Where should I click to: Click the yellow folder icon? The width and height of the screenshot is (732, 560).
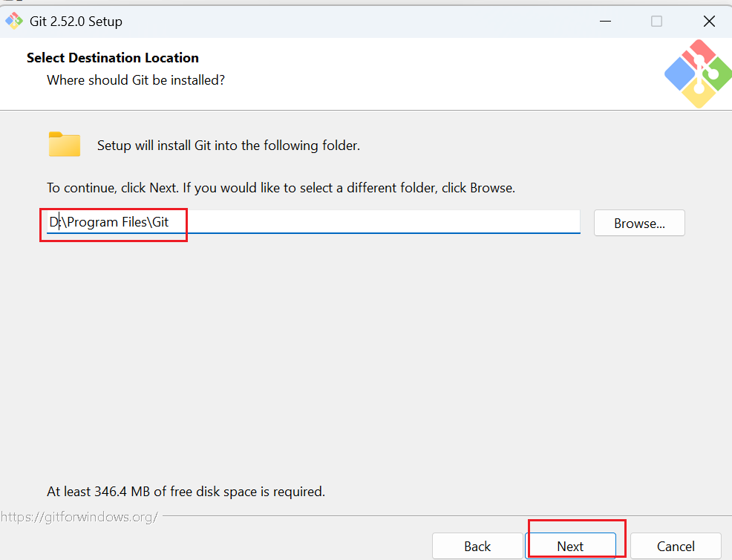tap(65, 144)
